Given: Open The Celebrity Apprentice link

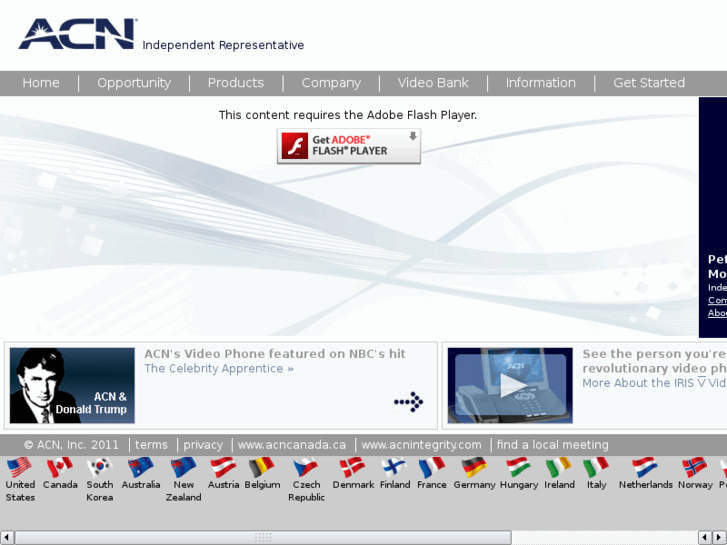Looking at the screenshot, I should pos(219,369).
